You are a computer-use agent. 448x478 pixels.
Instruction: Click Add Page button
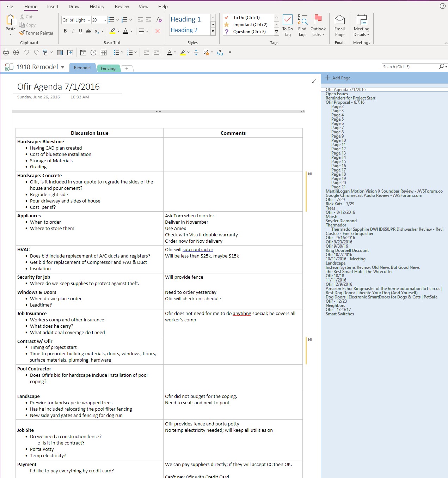[x=338, y=78]
